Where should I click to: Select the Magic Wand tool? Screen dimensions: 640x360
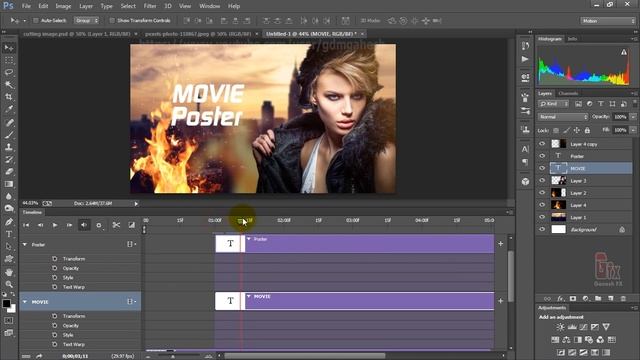pos(9,85)
